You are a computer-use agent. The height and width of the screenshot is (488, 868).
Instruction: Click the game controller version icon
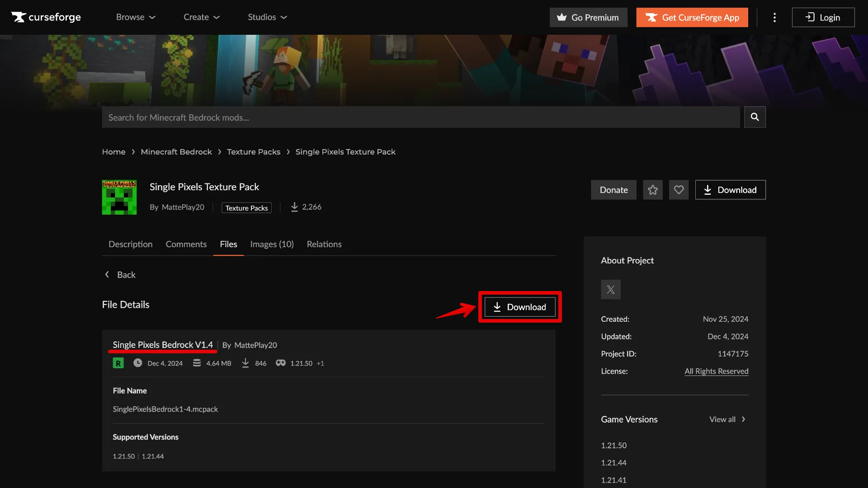[281, 363]
